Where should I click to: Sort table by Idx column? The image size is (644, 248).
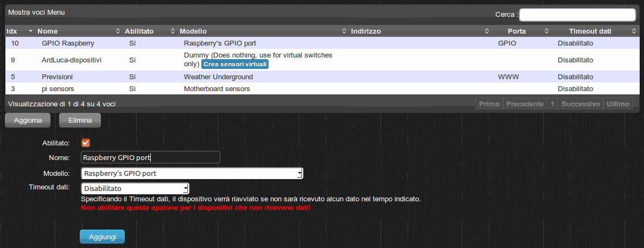click(20, 31)
